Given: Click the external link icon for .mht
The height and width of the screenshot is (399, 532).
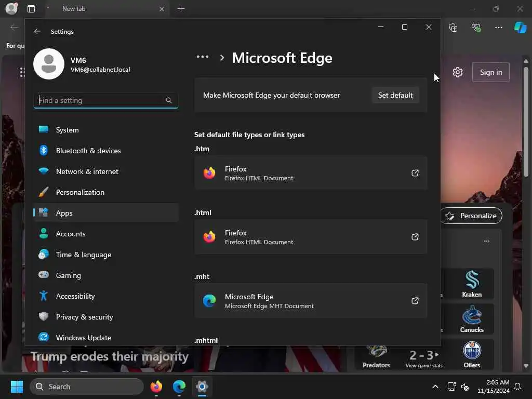Looking at the screenshot, I should 415,301.
